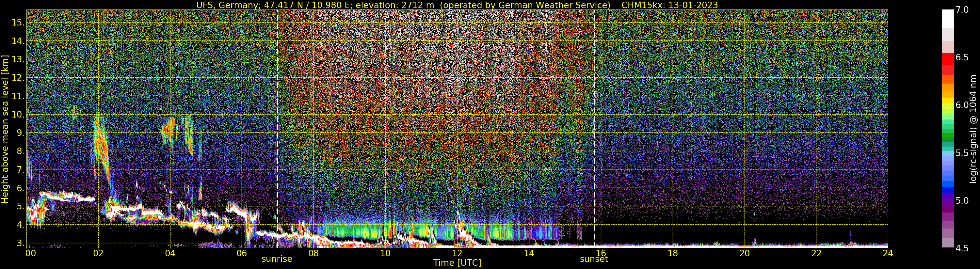Click the time axis tick '24'
This screenshot has height=269, width=980.
pyautogui.click(x=888, y=253)
